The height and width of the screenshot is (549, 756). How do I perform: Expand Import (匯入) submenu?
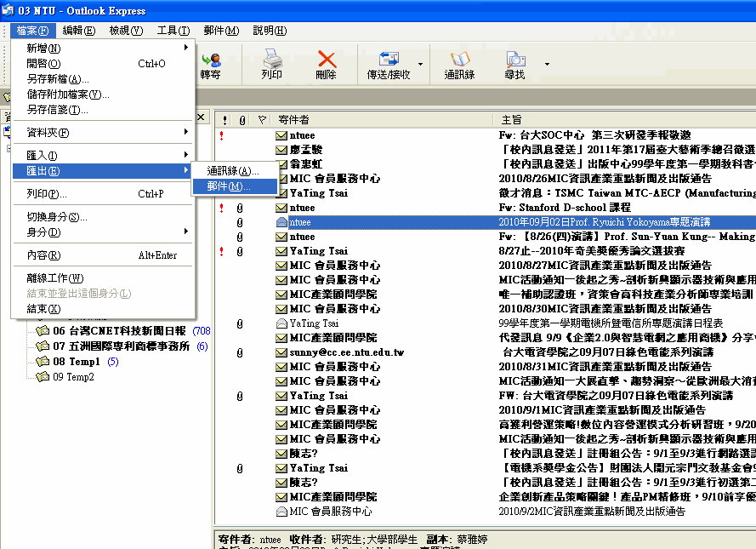(x=103, y=156)
